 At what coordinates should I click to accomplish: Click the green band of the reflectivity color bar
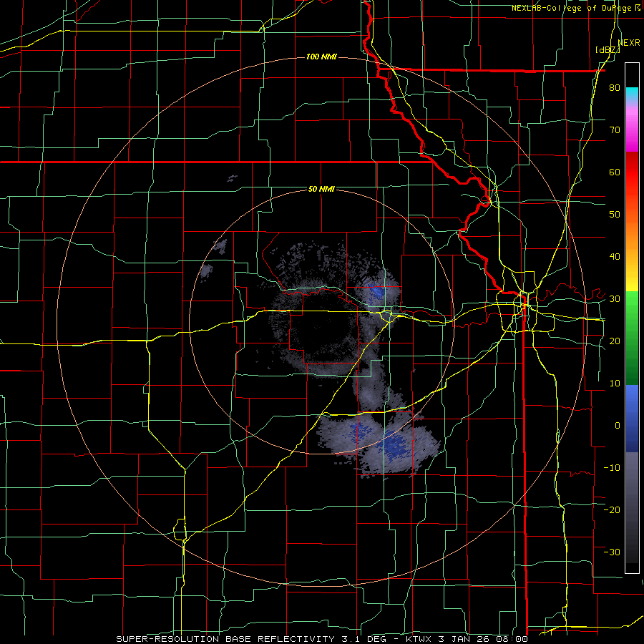[632, 338]
